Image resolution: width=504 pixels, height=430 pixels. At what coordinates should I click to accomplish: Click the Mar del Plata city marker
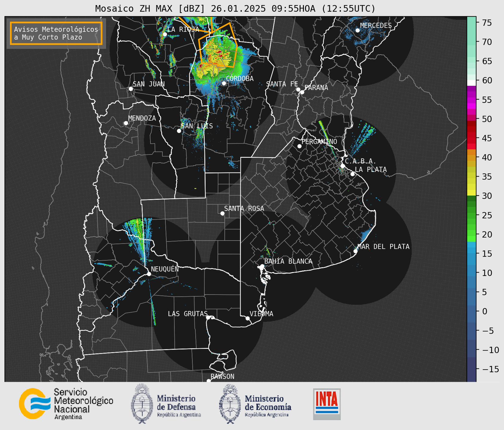[x=356, y=251]
